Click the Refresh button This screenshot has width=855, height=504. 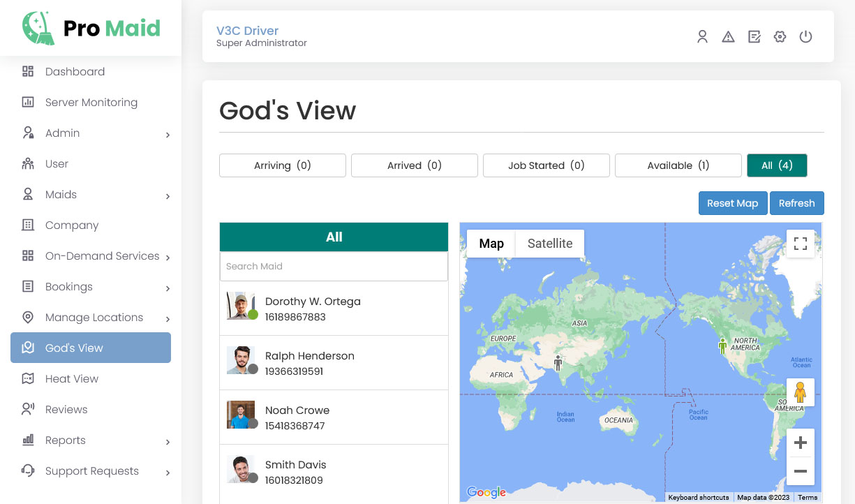(x=797, y=203)
